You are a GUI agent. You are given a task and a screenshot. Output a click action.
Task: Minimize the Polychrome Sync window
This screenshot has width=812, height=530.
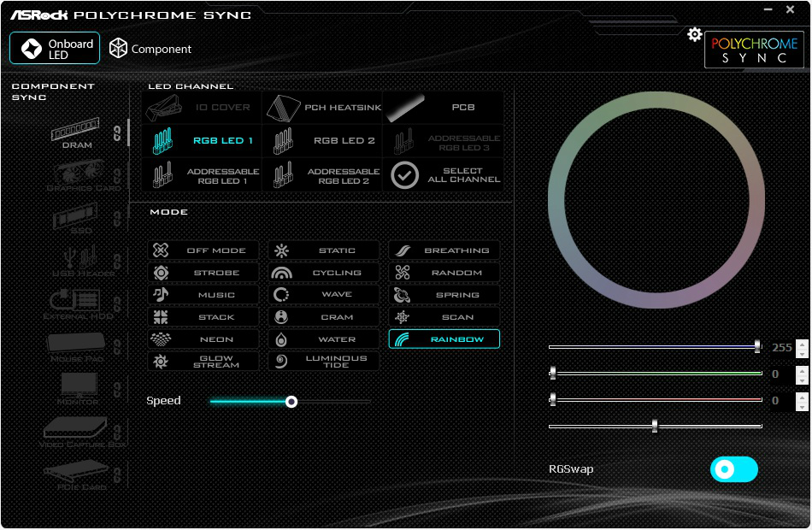pyautogui.click(x=768, y=9)
